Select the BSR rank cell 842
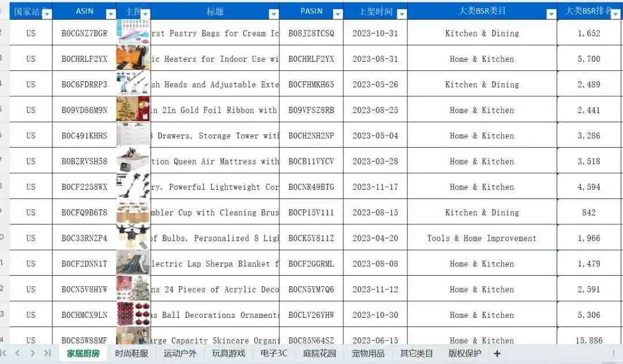This screenshot has height=364, width=623. 589,213
